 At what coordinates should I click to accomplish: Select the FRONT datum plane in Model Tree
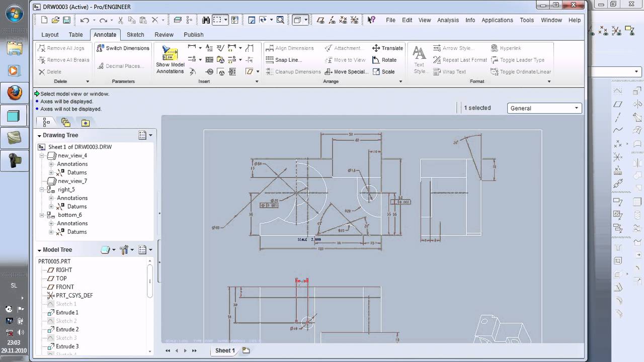[65, 287]
